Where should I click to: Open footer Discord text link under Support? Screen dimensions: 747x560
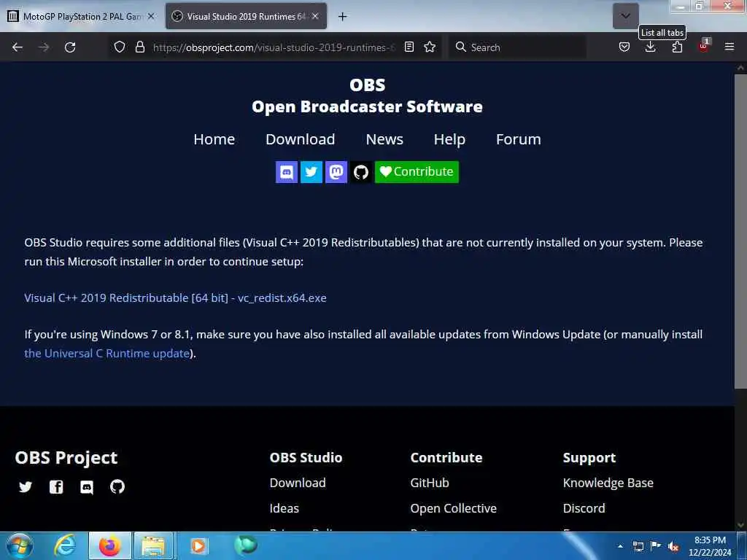pyautogui.click(x=584, y=508)
